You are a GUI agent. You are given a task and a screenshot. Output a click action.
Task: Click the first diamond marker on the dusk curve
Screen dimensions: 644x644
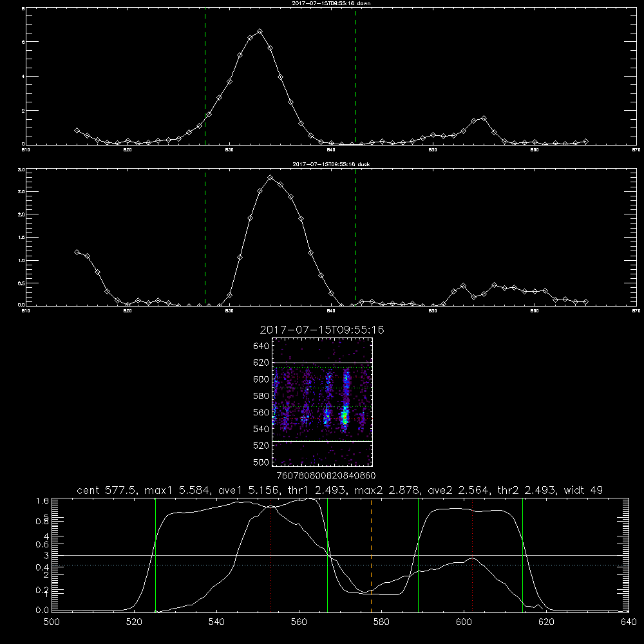77,252
